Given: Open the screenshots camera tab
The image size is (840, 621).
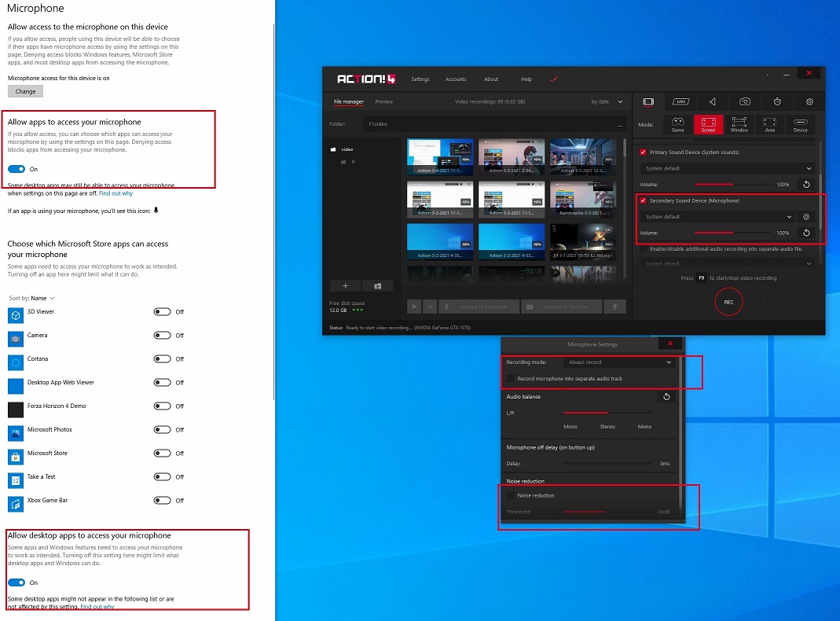Looking at the screenshot, I should (x=745, y=101).
